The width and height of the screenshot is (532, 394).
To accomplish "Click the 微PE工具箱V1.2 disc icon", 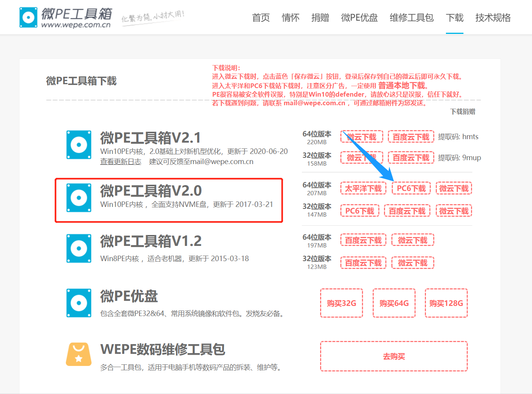I will [x=79, y=249].
